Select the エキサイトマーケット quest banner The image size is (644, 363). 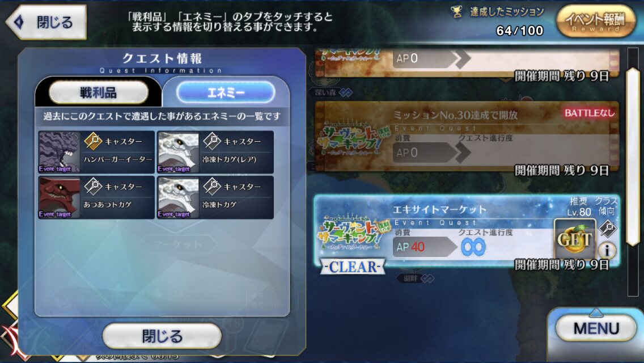pyautogui.click(x=467, y=231)
